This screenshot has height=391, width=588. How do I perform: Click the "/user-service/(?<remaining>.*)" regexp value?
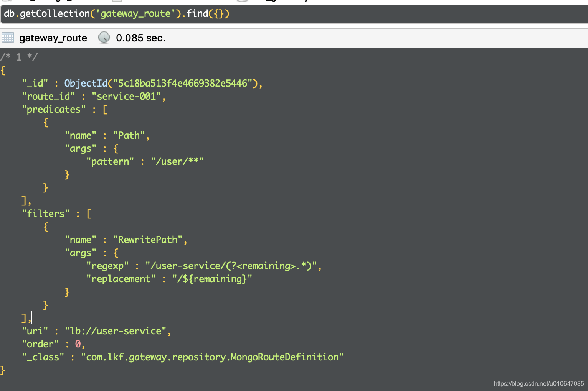click(231, 266)
